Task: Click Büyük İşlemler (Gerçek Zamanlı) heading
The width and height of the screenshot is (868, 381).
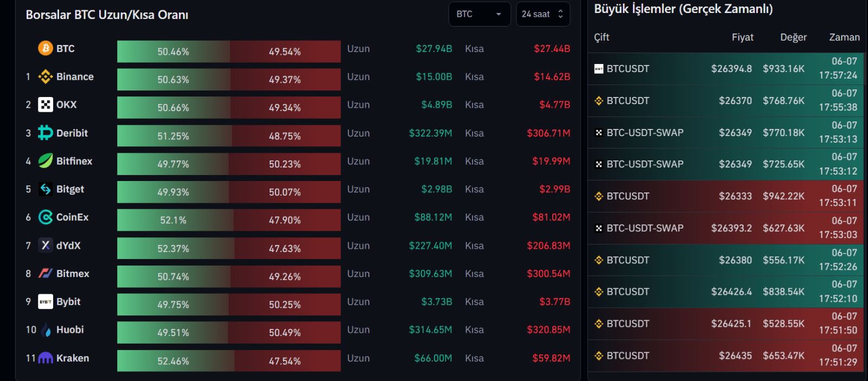Action: point(683,9)
